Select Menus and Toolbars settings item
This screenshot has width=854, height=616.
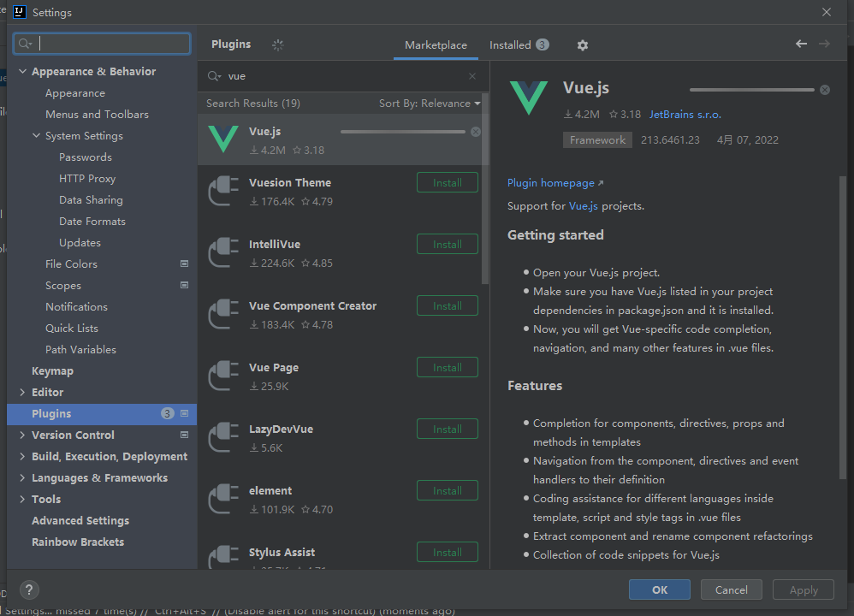coord(97,115)
